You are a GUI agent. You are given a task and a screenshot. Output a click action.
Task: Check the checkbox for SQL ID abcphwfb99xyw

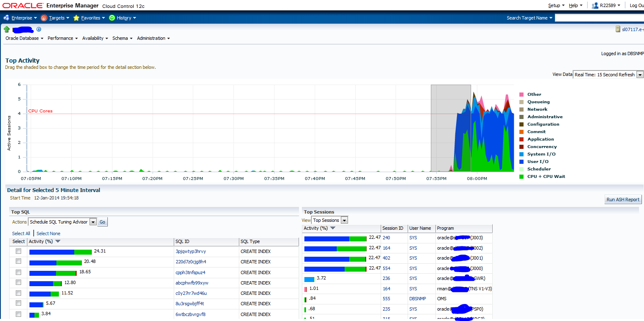[18, 282]
